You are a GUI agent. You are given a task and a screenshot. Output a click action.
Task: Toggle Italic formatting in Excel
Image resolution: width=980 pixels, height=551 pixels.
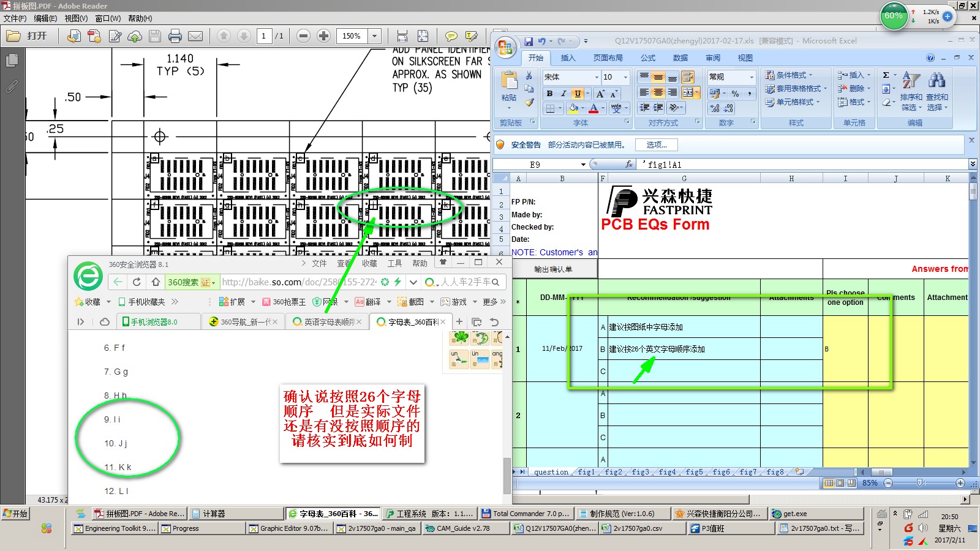pos(563,94)
